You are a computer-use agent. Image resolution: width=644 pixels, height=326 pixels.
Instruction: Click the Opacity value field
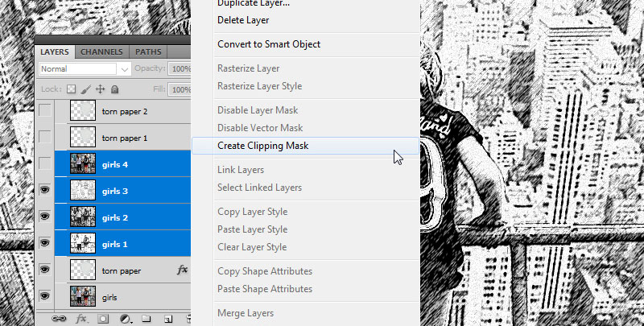coord(180,68)
